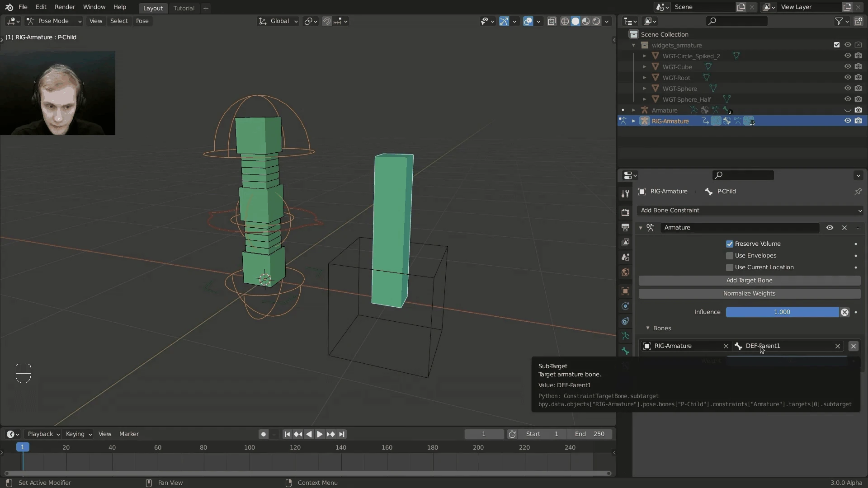This screenshot has height=488, width=868.
Task: Hide WGT-Cube in the viewport
Action: [848, 67]
